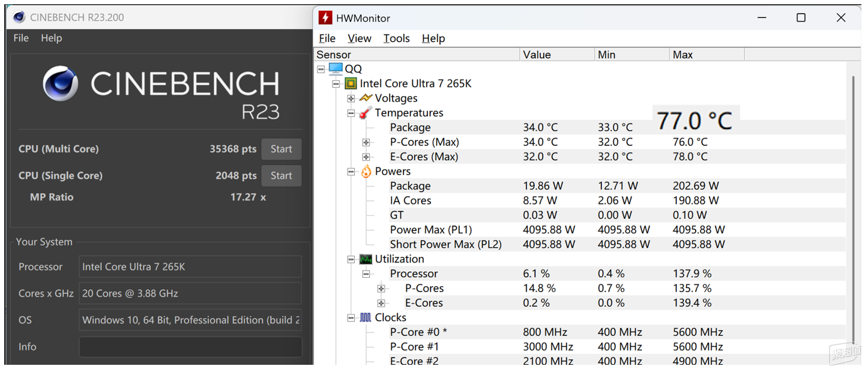Click the Utilization graph icon
This screenshot has height=372, width=868.
[366, 259]
